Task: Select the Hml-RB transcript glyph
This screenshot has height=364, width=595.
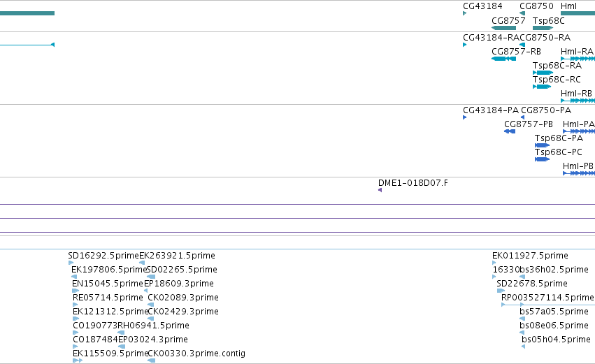Action: 578,101
